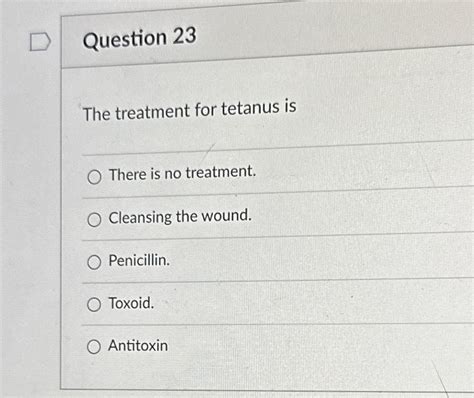474x398 pixels.
Task: Select the 'There is no treatment.' radio button
Action: [94, 177]
